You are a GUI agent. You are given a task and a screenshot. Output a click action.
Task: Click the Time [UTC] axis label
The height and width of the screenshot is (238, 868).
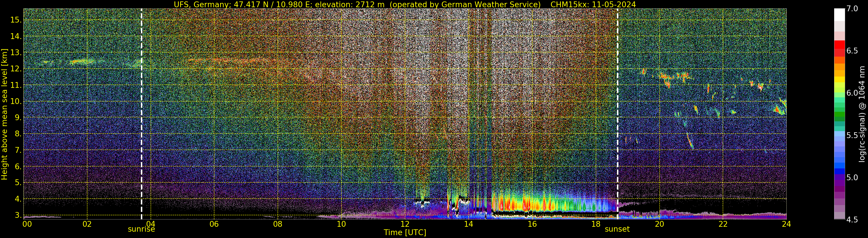(x=405, y=233)
